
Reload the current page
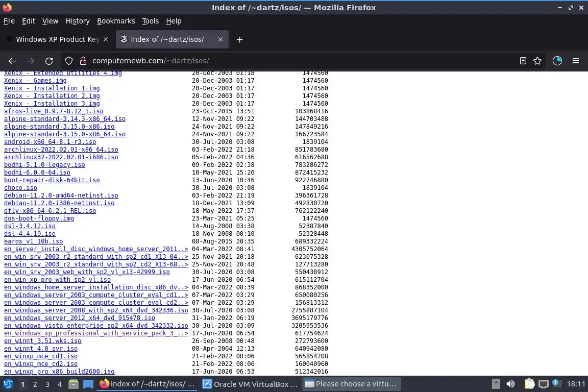[49, 61]
